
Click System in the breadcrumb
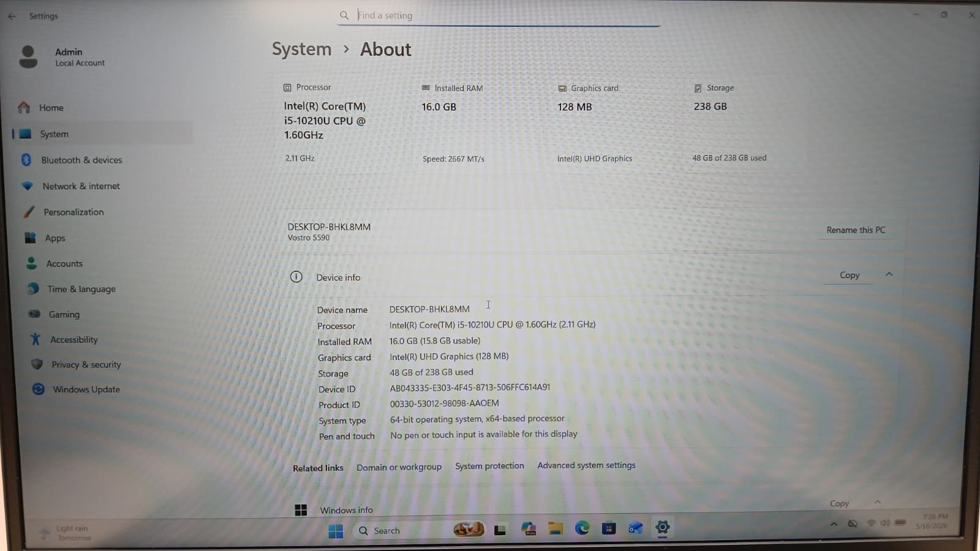pyautogui.click(x=301, y=49)
